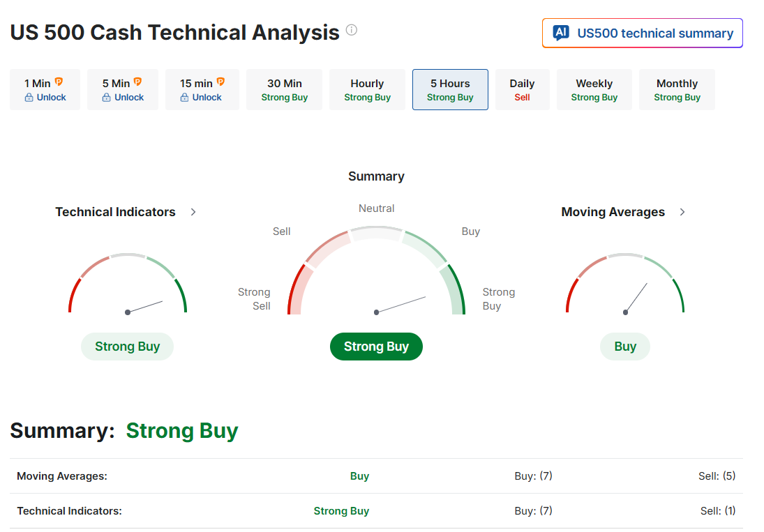764x532 pixels.
Task: Open the Technical Indicators heading link
Action: 116,212
